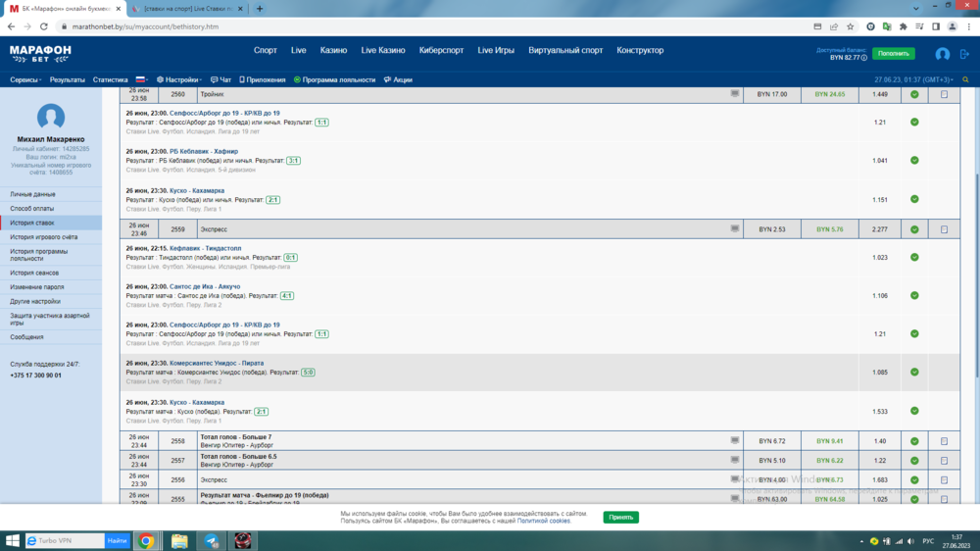Open bet slip icon for bet 2558
Screen dimensions: 980x551
click(944, 441)
